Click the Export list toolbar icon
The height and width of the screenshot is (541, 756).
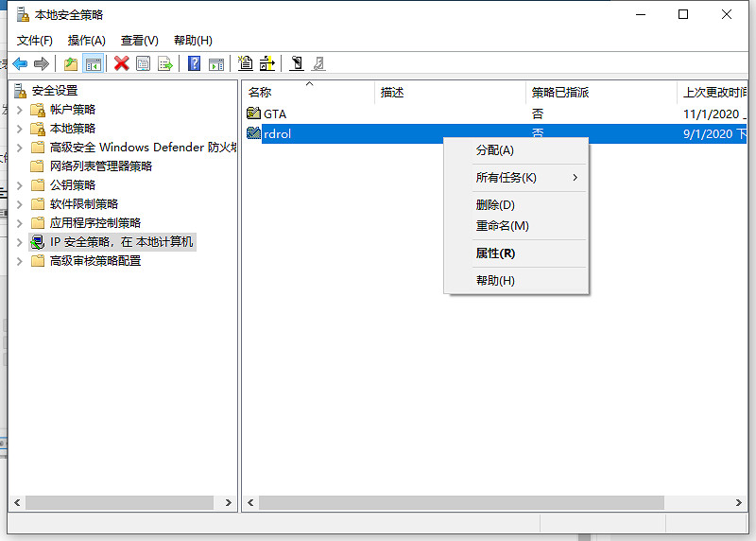(x=165, y=63)
